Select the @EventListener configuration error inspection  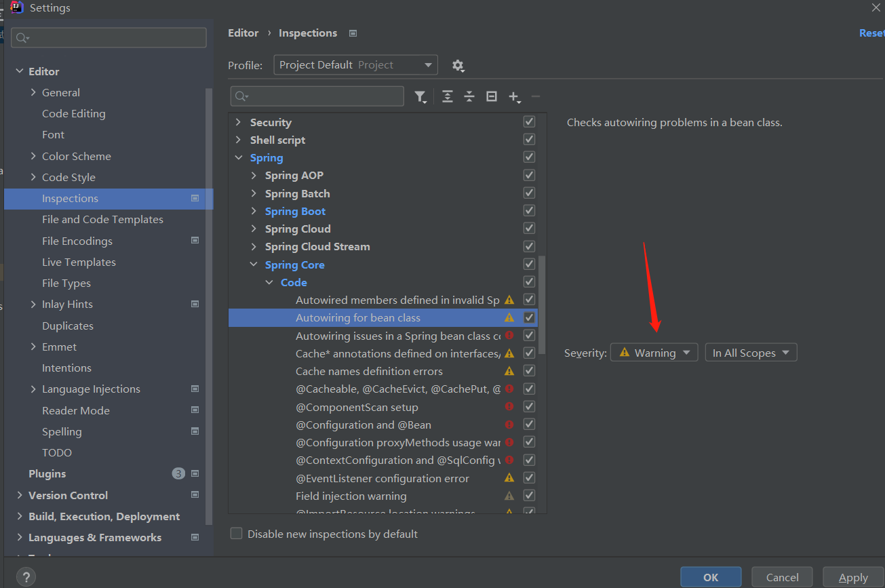pyautogui.click(x=382, y=478)
